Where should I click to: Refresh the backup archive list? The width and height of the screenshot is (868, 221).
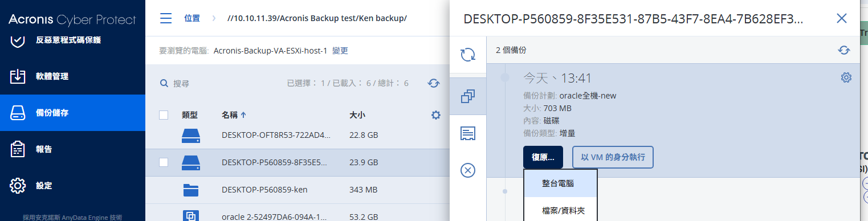click(x=434, y=83)
